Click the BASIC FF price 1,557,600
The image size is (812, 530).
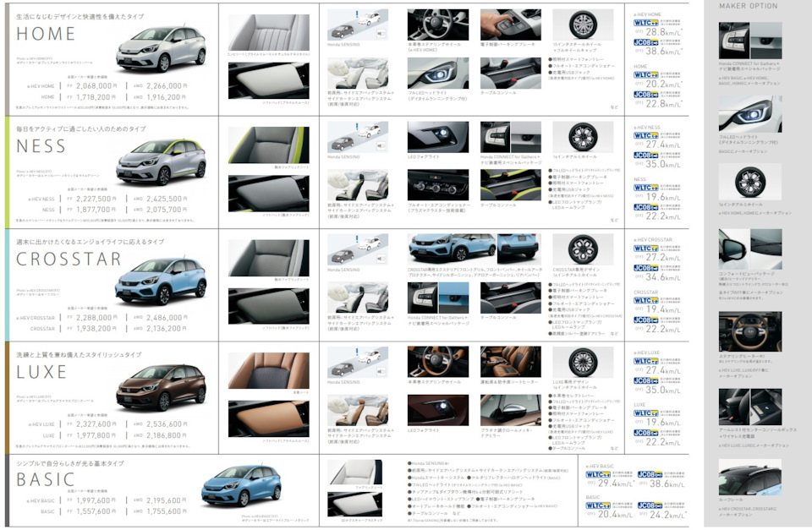pyautogui.click(x=96, y=511)
